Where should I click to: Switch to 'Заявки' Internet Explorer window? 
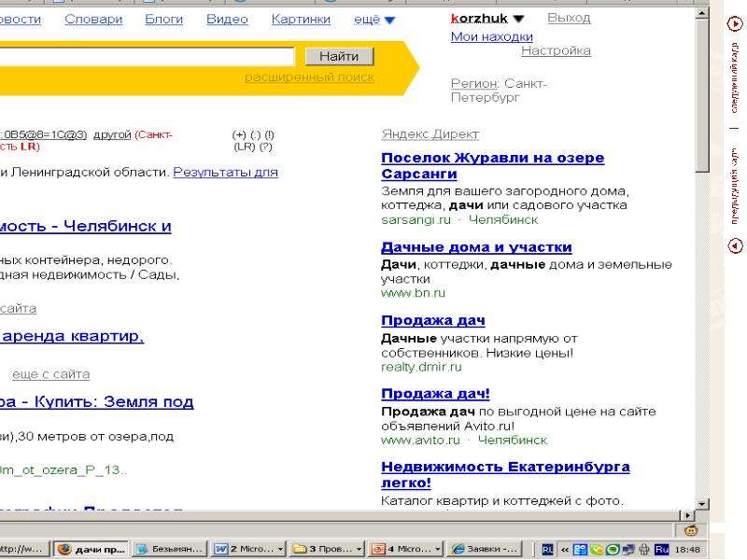(485, 549)
